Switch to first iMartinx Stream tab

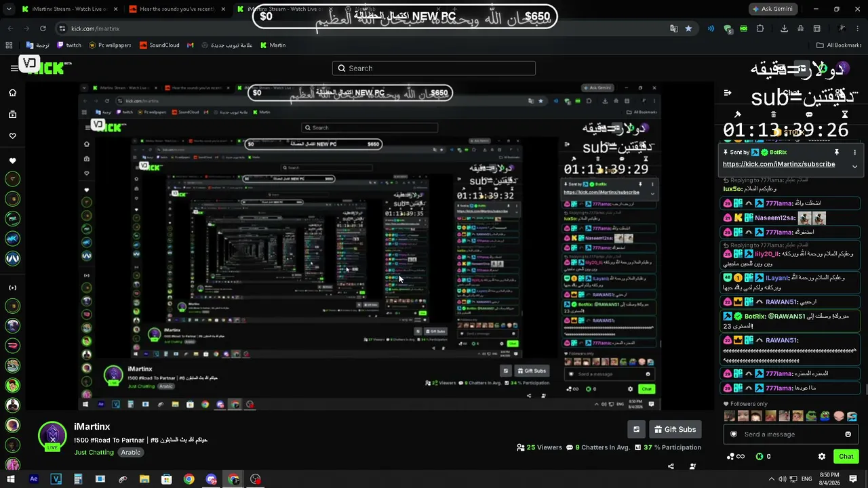click(x=68, y=9)
